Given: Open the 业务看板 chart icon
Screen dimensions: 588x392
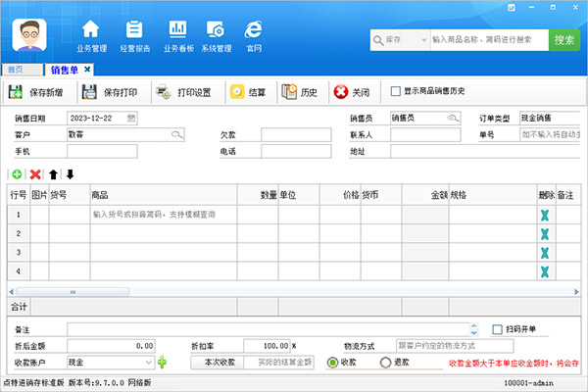Looking at the screenshot, I should click(x=176, y=33).
